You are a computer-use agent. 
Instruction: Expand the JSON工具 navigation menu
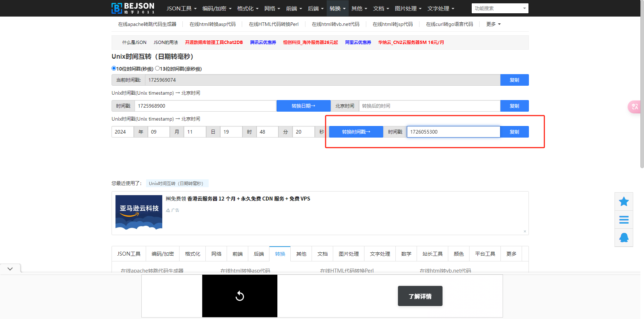(x=181, y=8)
